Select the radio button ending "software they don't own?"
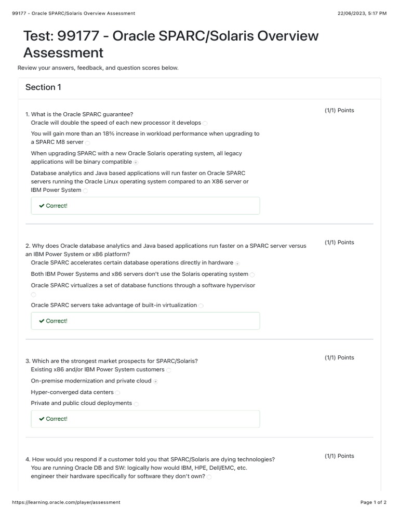399x532 pixels. coord(209,476)
